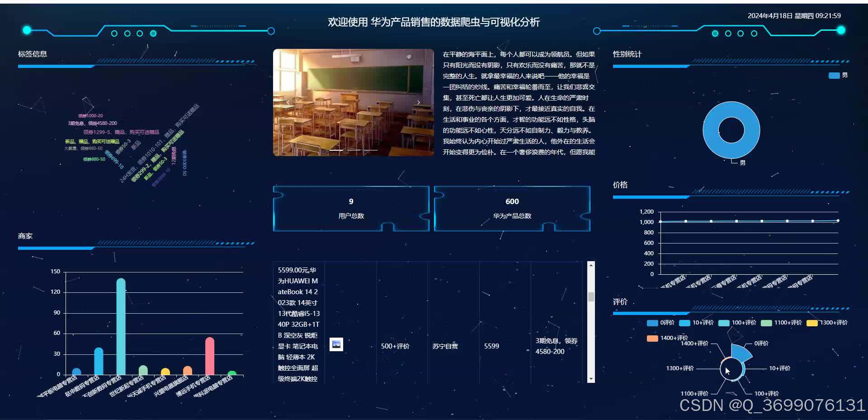This screenshot has width=868, height=420.
Task: Click the green tag 新品，赠品，购买可送赠品
Action: tap(92, 142)
